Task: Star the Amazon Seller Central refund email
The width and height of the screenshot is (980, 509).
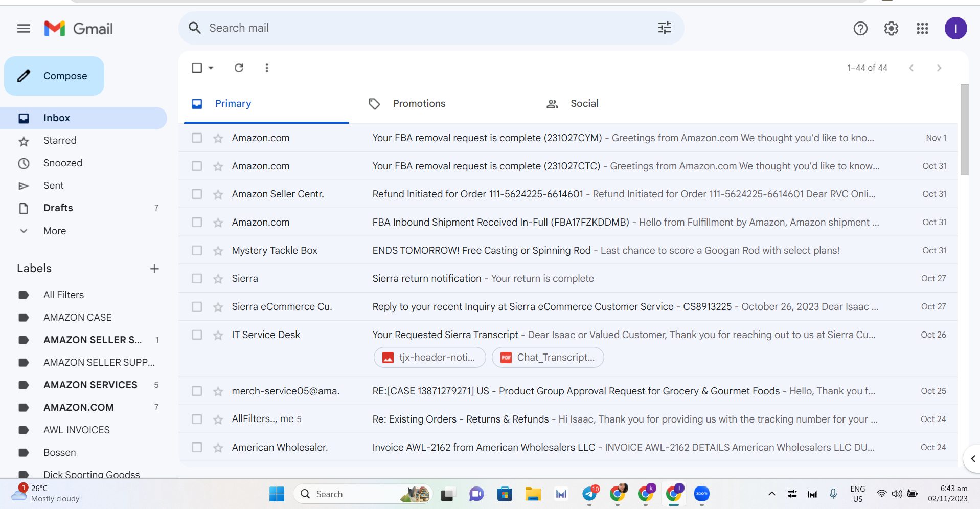Action: point(218,194)
